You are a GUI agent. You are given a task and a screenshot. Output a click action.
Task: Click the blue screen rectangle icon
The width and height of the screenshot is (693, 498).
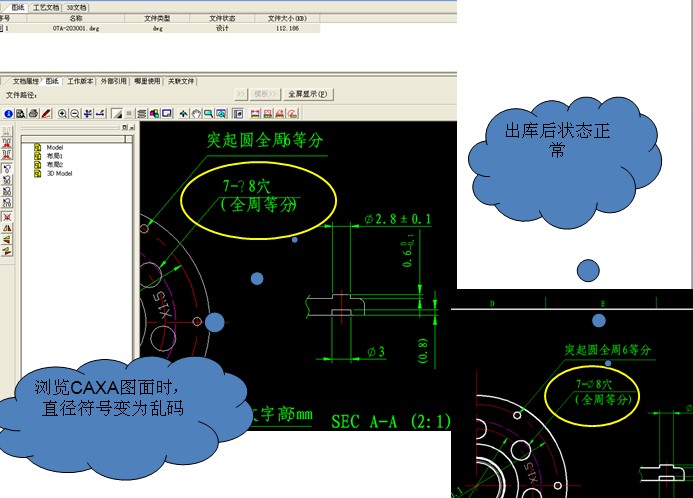point(167,114)
